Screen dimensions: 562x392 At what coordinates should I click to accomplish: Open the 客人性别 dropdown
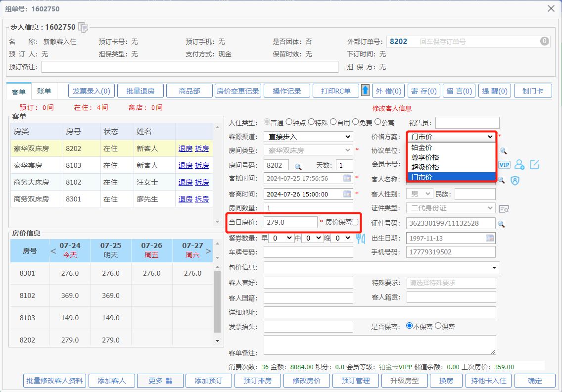[420, 194]
